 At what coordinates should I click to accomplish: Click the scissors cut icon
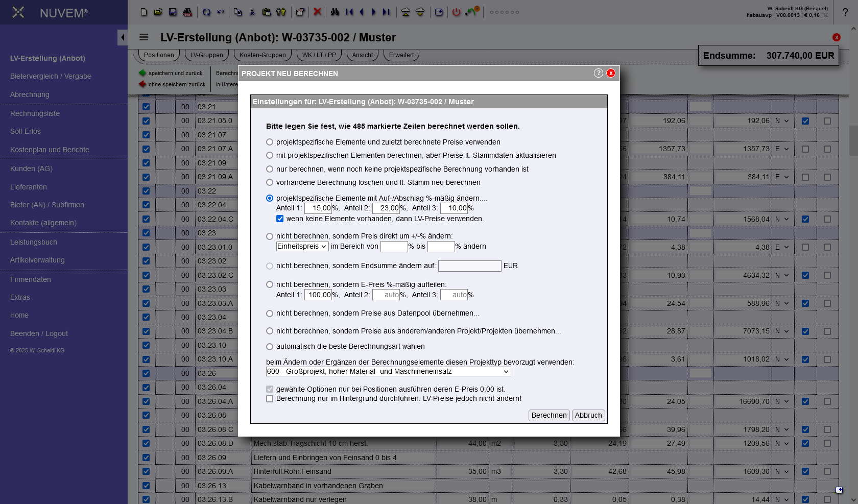click(x=252, y=12)
